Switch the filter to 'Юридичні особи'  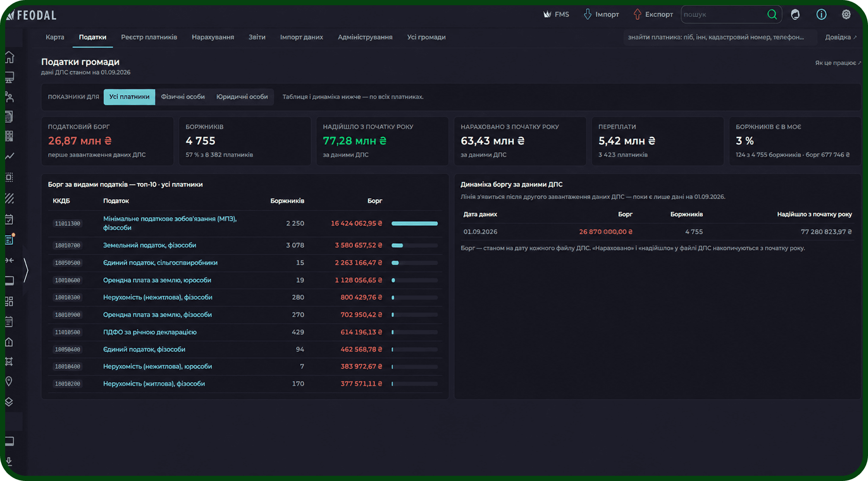coord(242,97)
